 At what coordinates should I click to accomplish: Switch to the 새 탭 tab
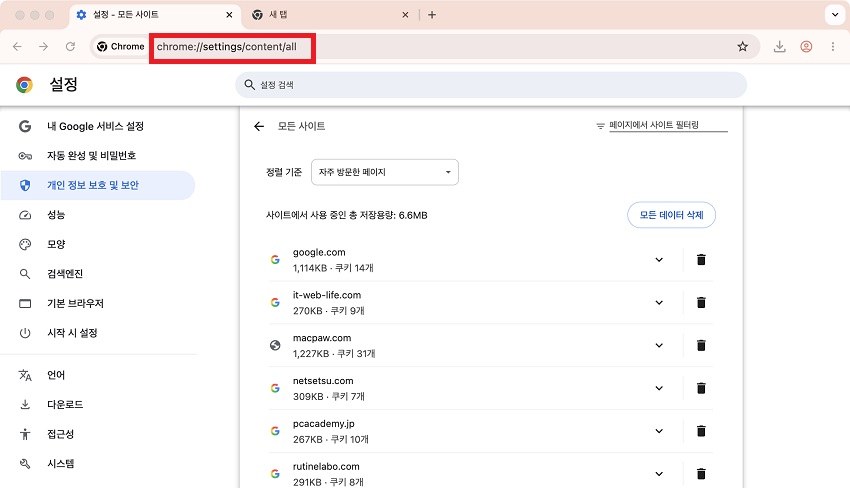click(x=331, y=15)
